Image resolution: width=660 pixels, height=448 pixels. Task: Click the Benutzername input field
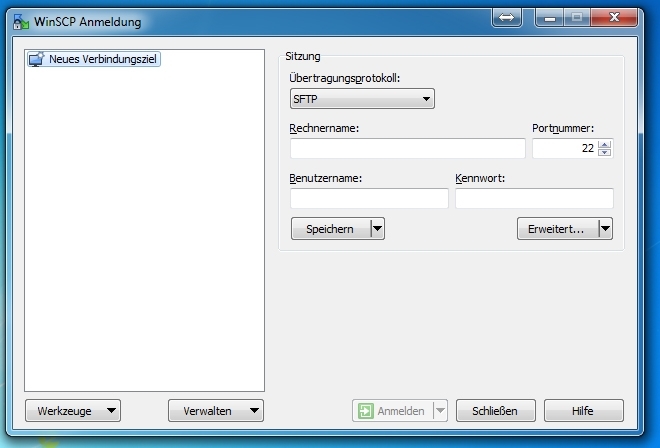pos(369,199)
